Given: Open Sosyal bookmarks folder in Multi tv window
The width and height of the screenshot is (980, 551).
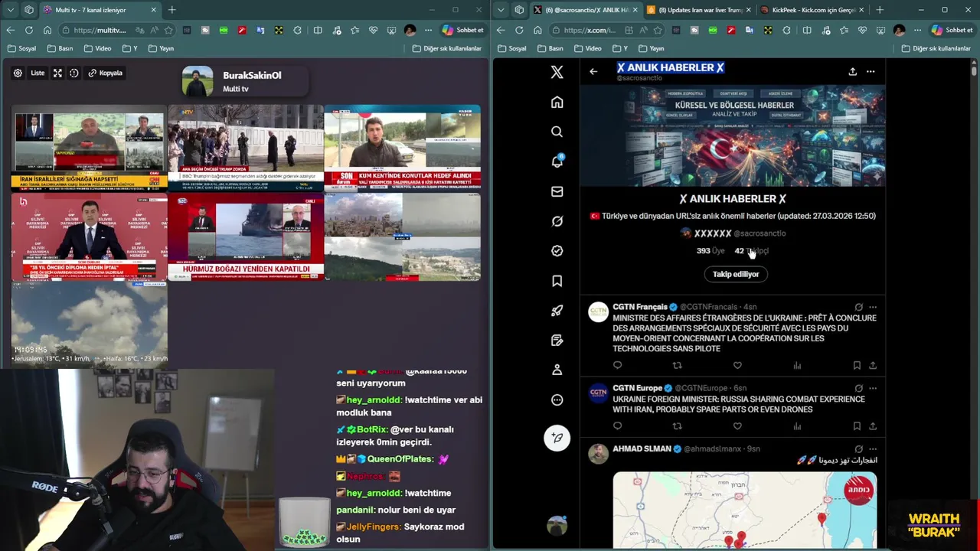Looking at the screenshot, I should pyautogui.click(x=21, y=48).
